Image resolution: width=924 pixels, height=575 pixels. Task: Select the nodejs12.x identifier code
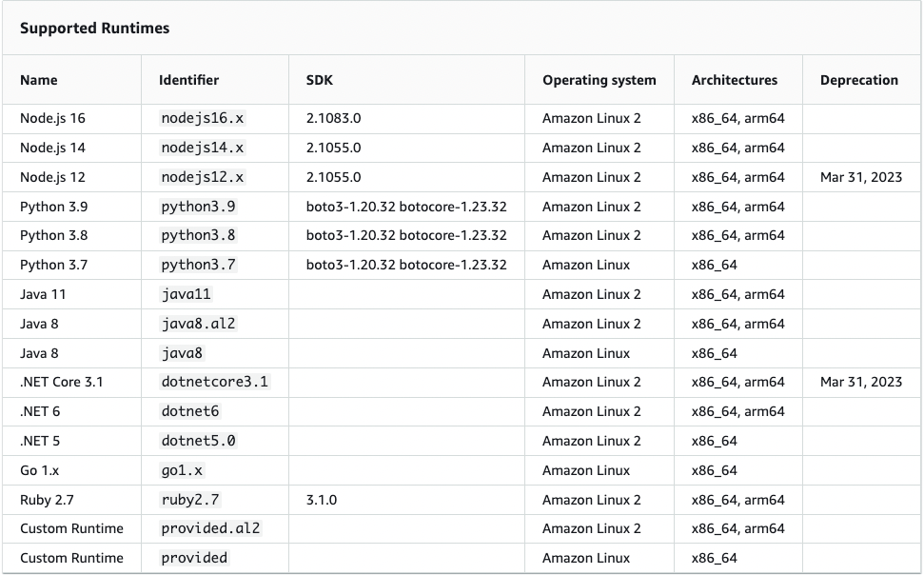click(203, 177)
